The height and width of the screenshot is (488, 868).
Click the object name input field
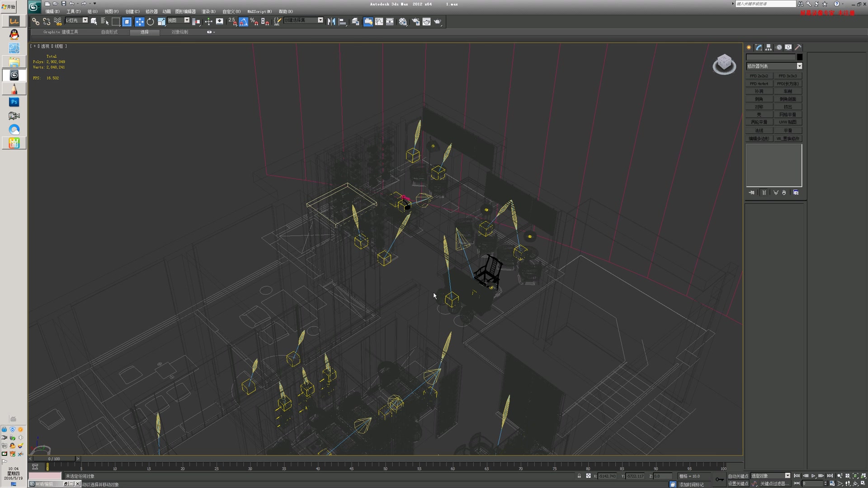[770, 57]
